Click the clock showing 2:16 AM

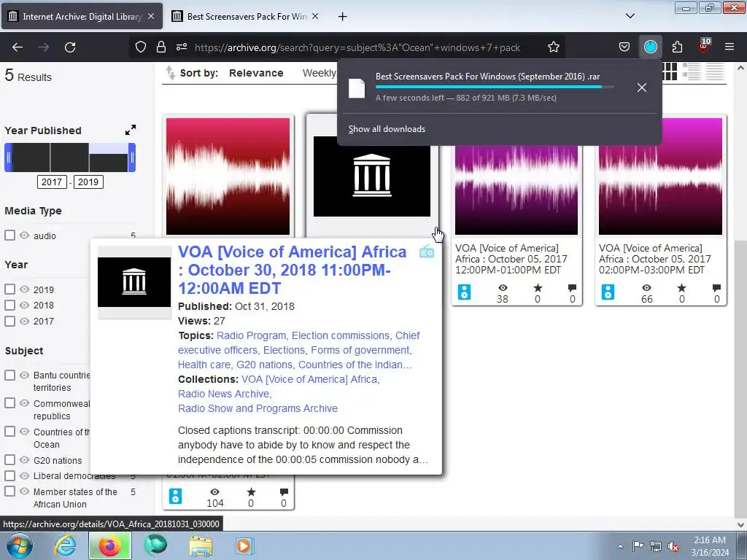click(709, 546)
